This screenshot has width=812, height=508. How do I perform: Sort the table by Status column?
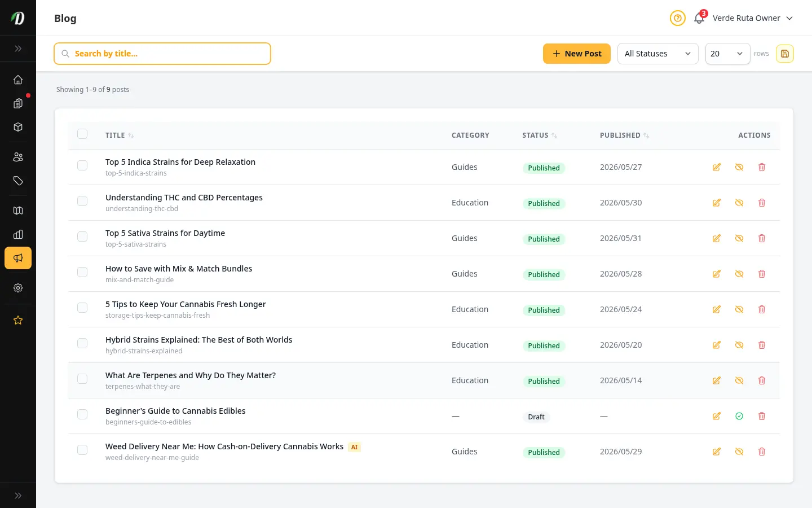(x=540, y=135)
